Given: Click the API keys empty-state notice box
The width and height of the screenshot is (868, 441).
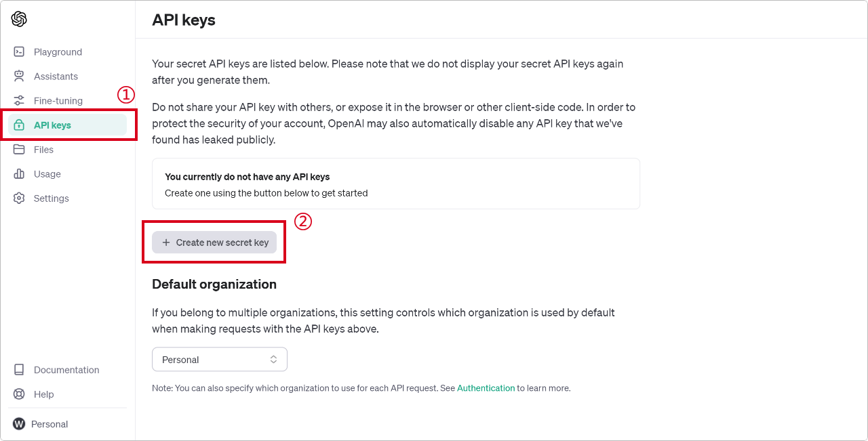Looking at the screenshot, I should coord(395,183).
